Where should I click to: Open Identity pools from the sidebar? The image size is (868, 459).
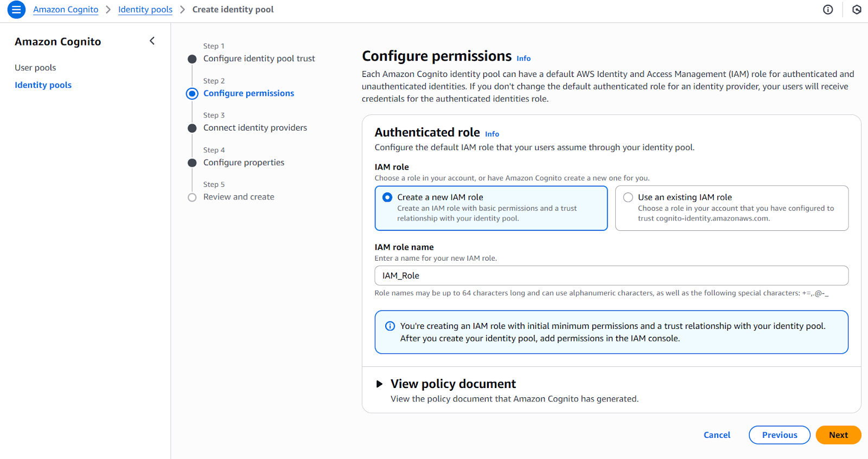point(43,85)
